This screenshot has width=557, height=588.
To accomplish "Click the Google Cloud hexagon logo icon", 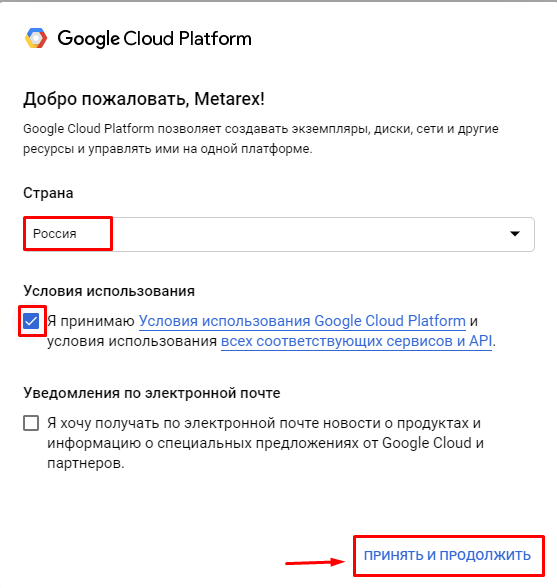I will 36,38.
